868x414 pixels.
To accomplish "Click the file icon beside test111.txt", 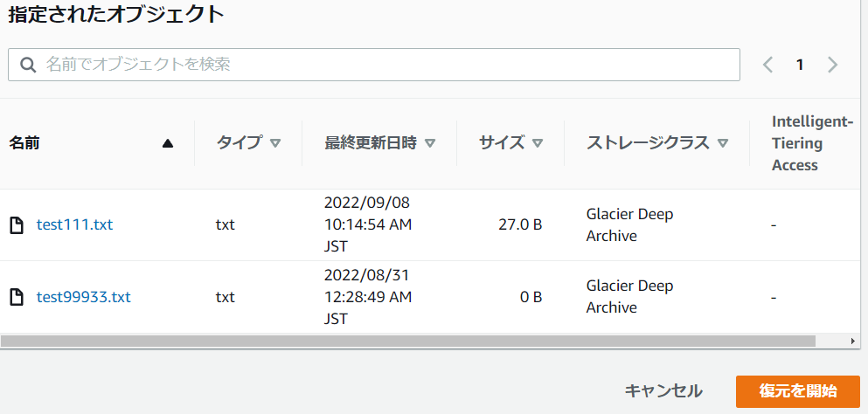I will pyautogui.click(x=16, y=225).
